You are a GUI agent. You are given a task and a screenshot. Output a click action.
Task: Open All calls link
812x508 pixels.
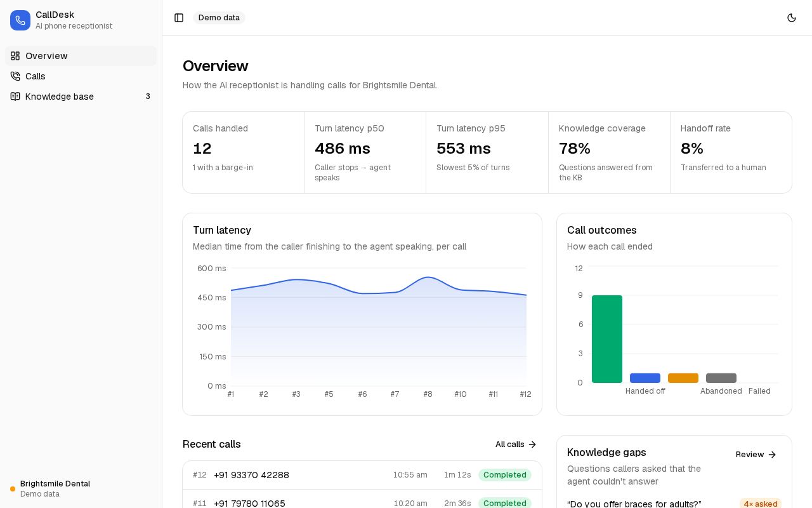click(516, 444)
